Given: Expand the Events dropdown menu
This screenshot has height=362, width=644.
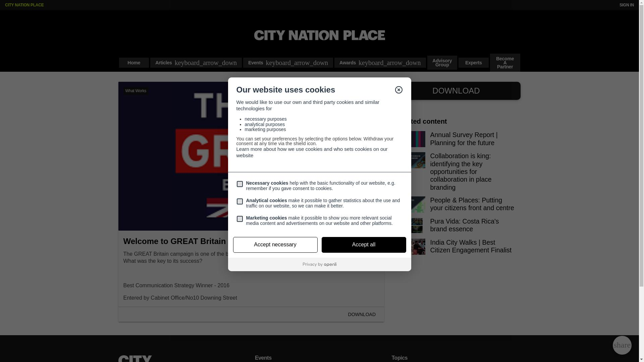Looking at the screenshot, I should pyautogui.click(x=288, y=63).
